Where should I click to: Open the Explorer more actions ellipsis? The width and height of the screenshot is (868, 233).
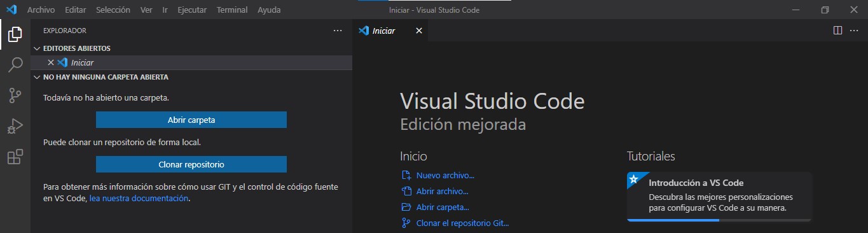point(338,31)
